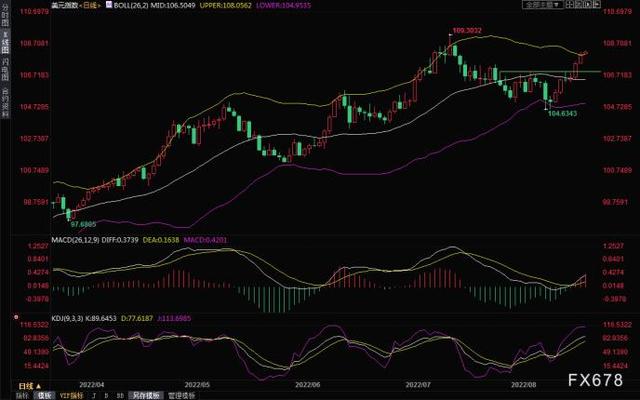Click the MACD(26,12,9) indicator label
This screenshot has height=400, width=640.
coord(75,240)
